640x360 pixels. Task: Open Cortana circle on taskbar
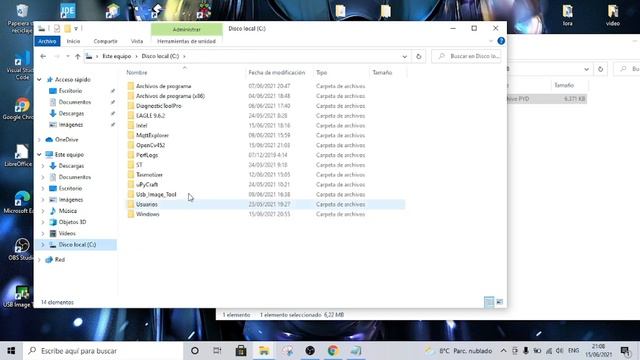point(195,351)
